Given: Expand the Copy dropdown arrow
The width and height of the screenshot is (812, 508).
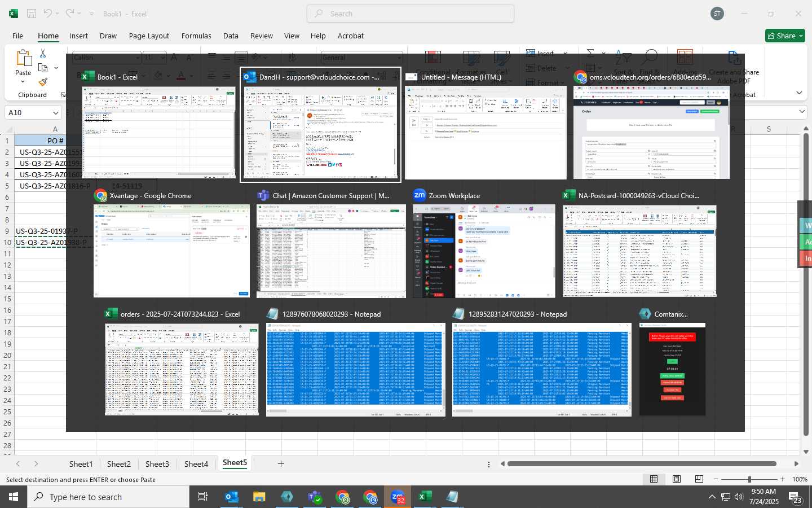Looking at the screenshot, I should click(56, 68).
